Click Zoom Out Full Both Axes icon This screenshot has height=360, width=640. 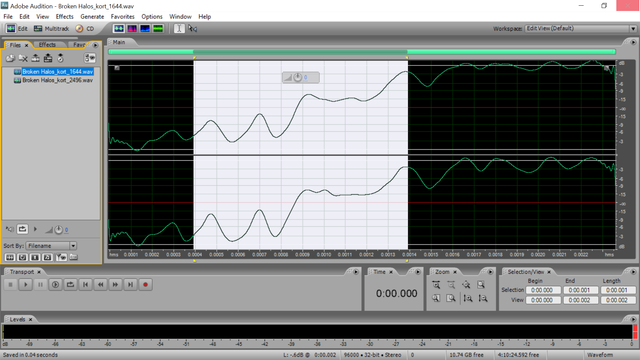(x=466, y=285)
